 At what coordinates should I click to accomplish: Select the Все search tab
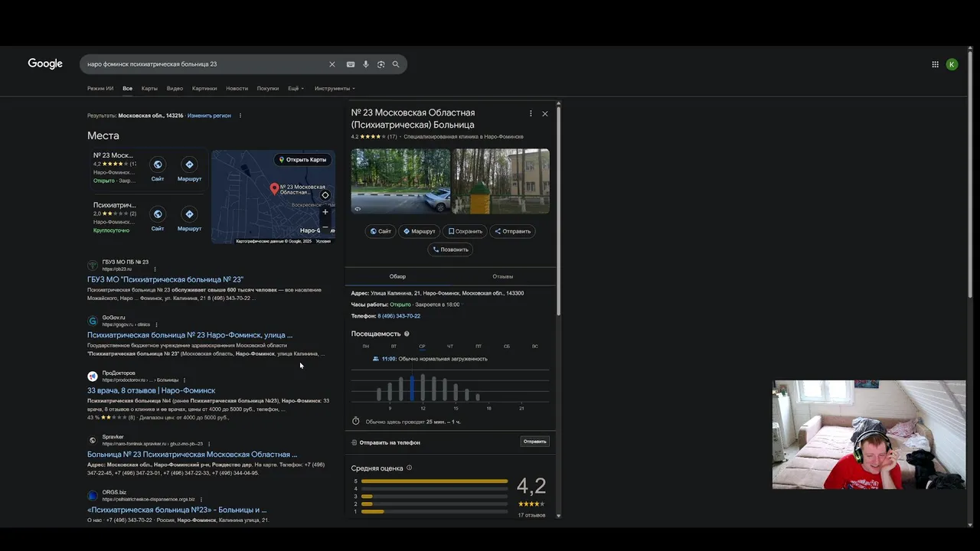click(127, 89)
